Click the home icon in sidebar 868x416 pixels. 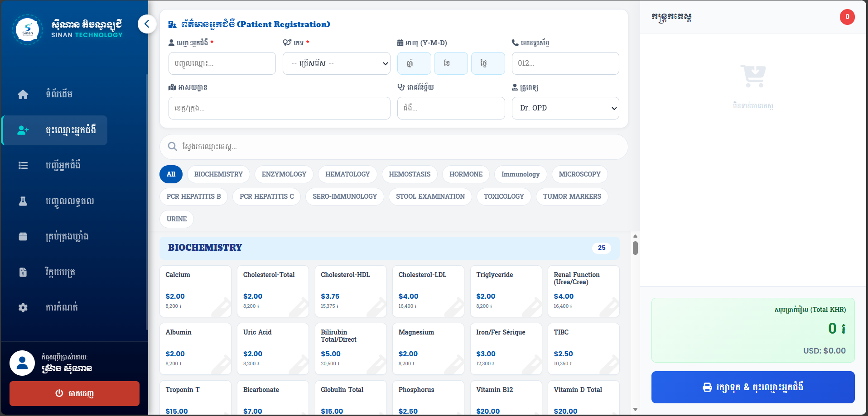[x=23, y=94]
